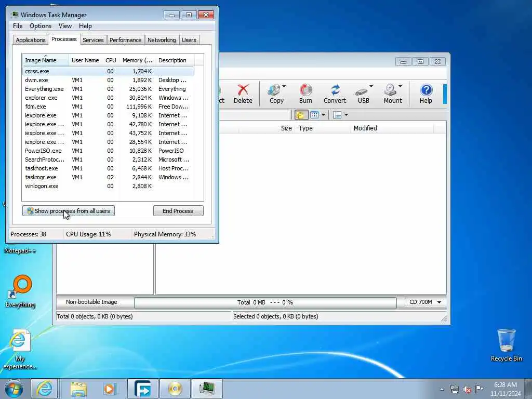Screen dimensions: 532x399
Task: Click the Convert icon in PowerISO
Action: click(x=335, y=94)
